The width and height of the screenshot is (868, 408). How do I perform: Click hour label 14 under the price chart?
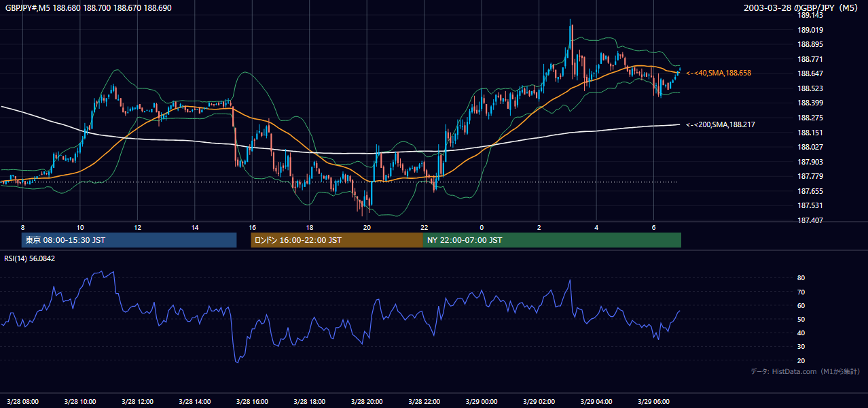195,227
